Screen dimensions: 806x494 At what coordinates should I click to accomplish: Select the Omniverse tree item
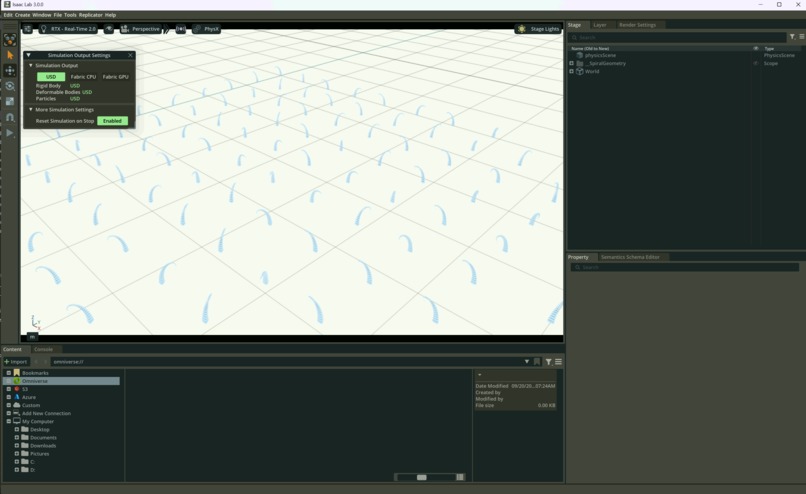click(62, 381)
